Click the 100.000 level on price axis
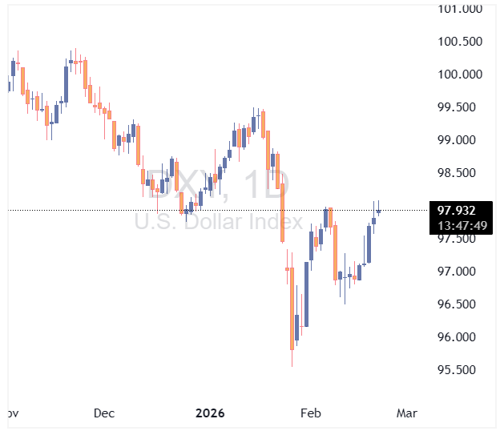The height and width of the screenshot is (439, 504). pyautogui.click(x=460, y=75)
